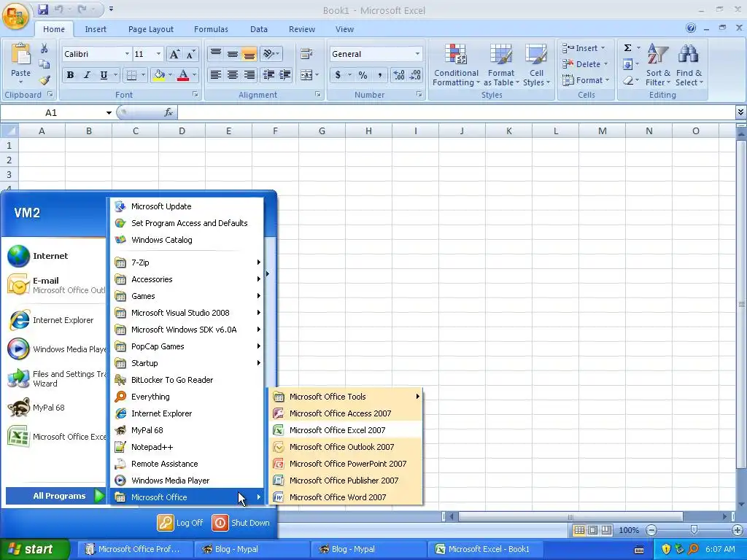Click the Windows start button

(34, 549)
